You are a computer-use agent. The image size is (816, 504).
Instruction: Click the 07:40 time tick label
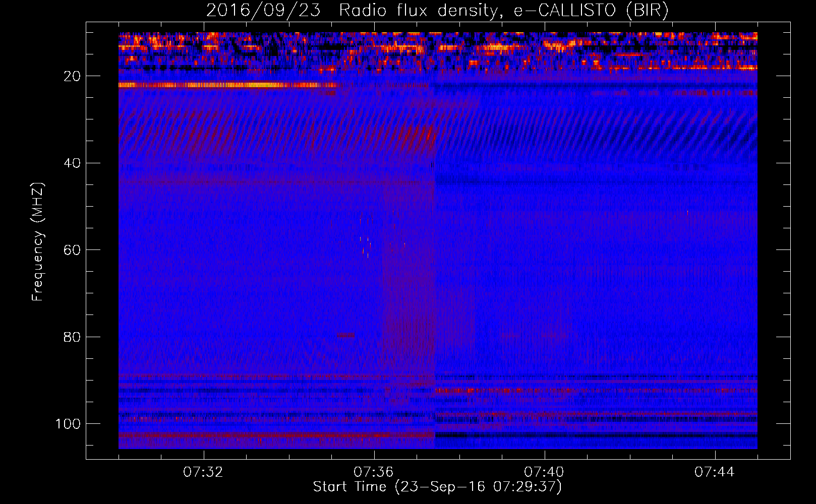tap(544, 472)
